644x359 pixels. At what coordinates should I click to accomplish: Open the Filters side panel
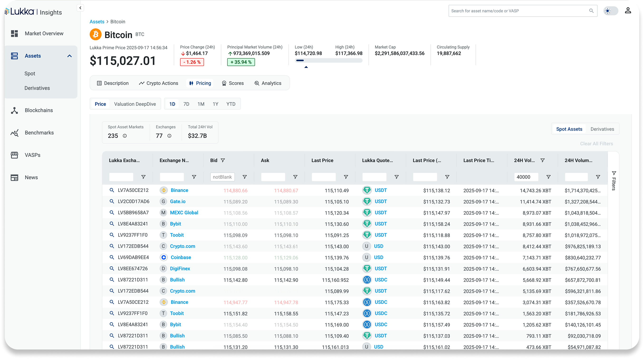[x=614, y=181]
